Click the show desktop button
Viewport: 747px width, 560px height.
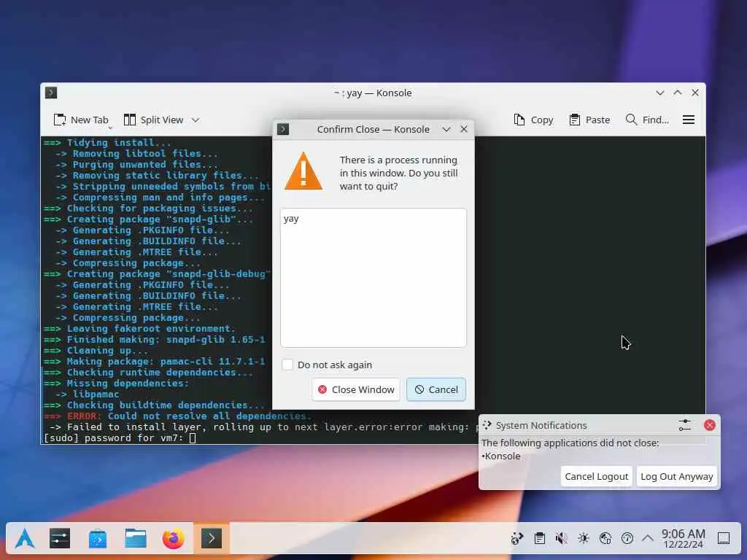pyautogui.click(x=724, y=539)
